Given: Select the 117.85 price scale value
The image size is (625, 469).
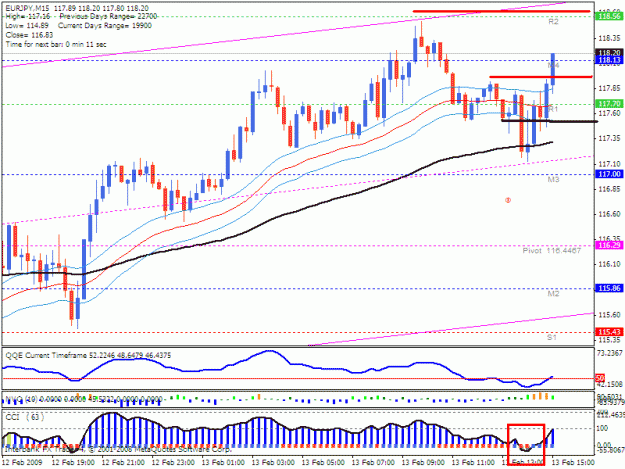Looking at the screenshot, I should tap(609, 88).
